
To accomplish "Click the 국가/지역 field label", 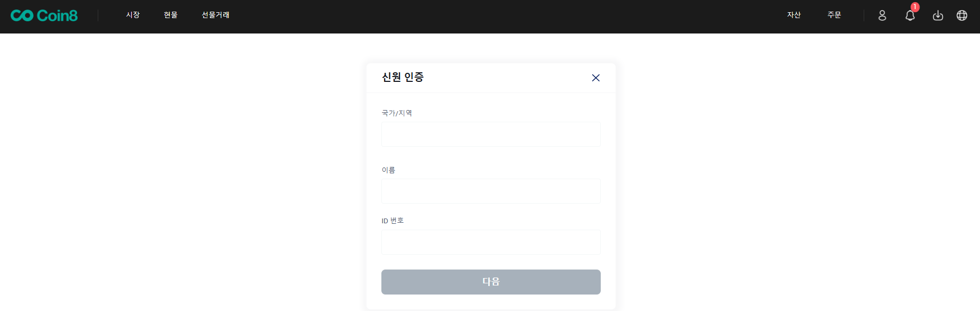I will pos(397,113).
